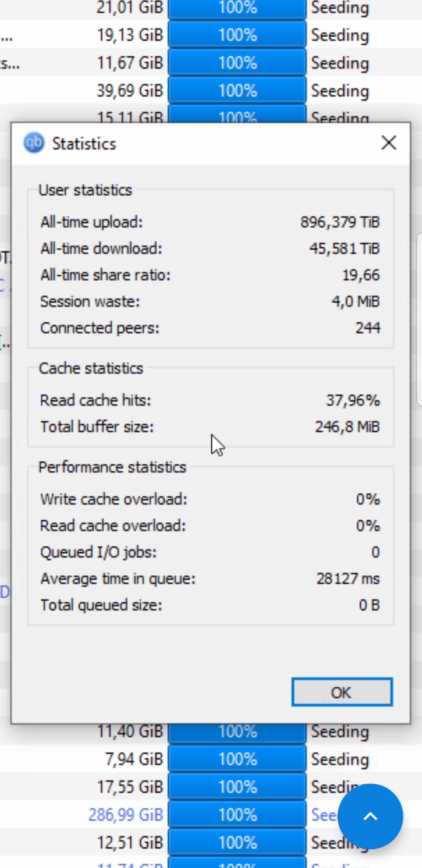Click the 19,13 GiB torrent progress bar
Image resolution: width=422 pixels, height=868 pixels.
click(237, 35)
